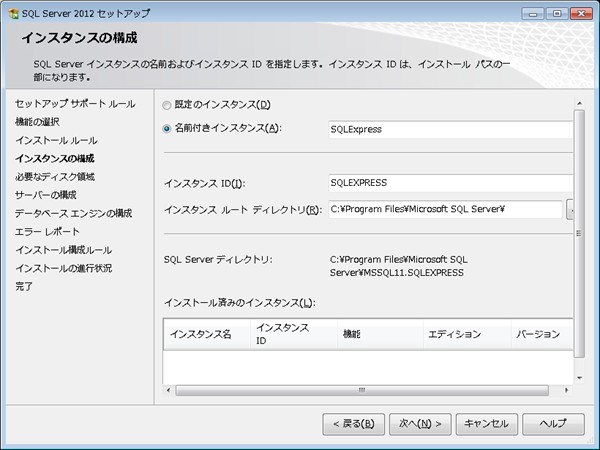Click セットアップ サポート ルール step in sidebar
The width and height of the screenshot is (600, 450).
coord(75,104)
